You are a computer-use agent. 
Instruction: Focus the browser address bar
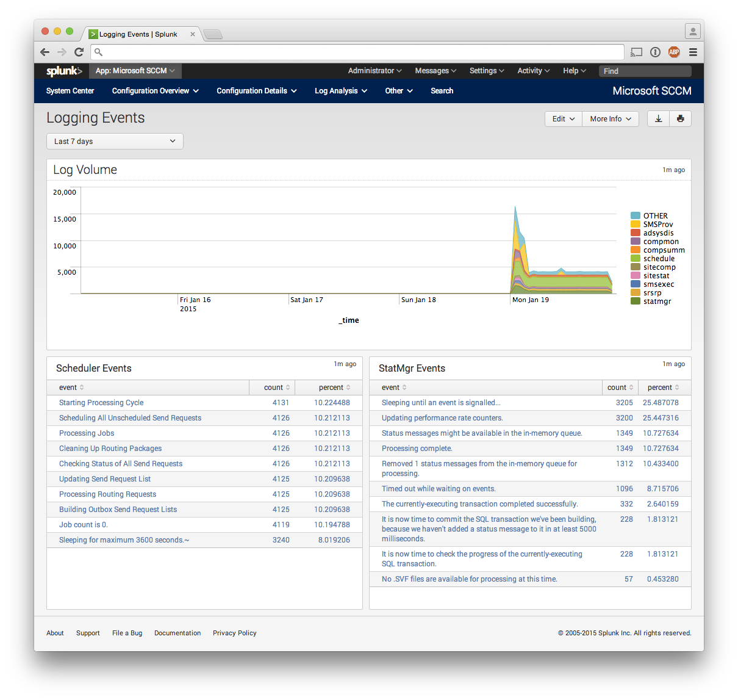357,52
